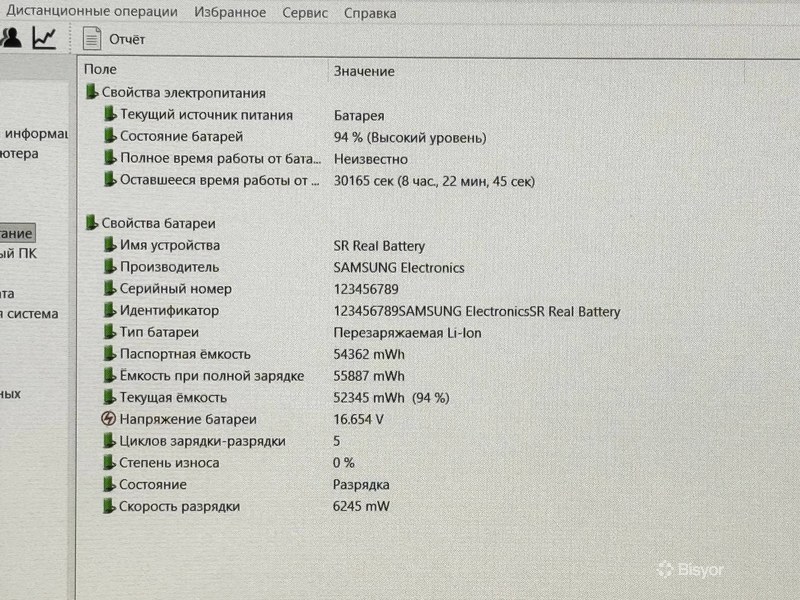Click the user silhouette toolbar icon
This screenshot has width=800, height=600.
tap(11, 38)
